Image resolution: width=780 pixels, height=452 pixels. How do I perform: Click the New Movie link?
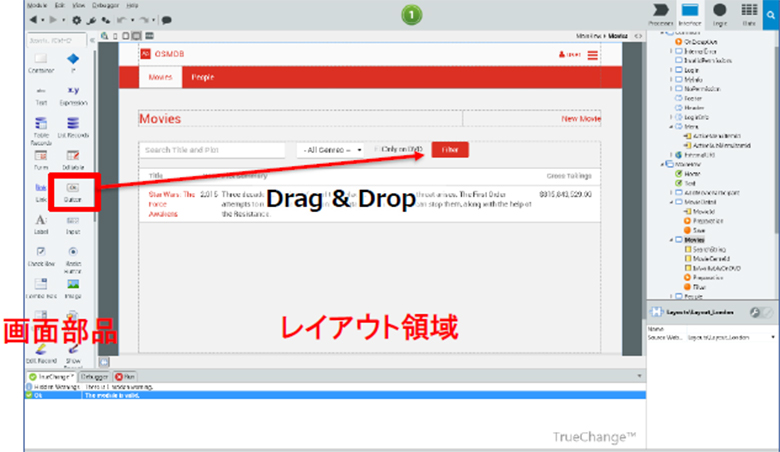click(x=581, y=119)
